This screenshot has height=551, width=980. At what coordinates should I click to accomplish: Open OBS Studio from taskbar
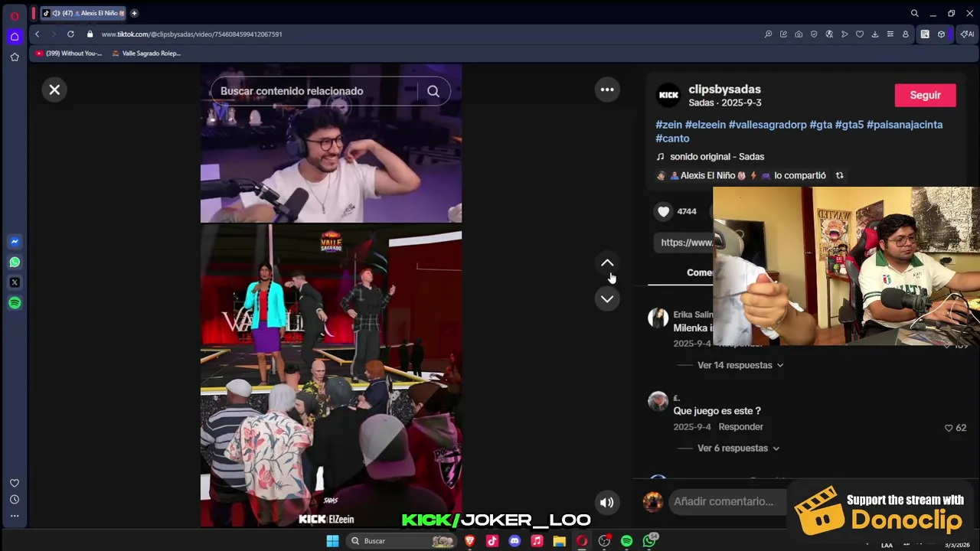604,541
